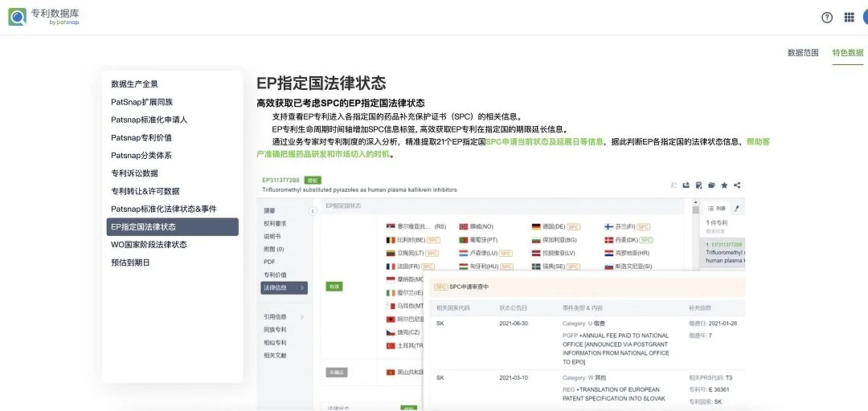The width and height of the screenshot is (868, 411).
Task: Click the gray 未确认 status label
Action: 337,372
